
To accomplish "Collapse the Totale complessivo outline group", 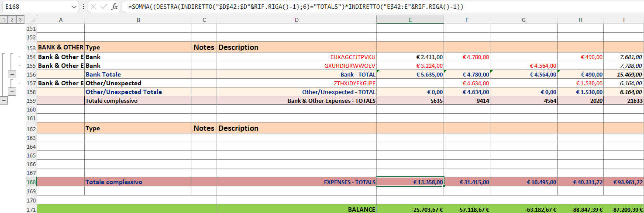I will point(4,101).
